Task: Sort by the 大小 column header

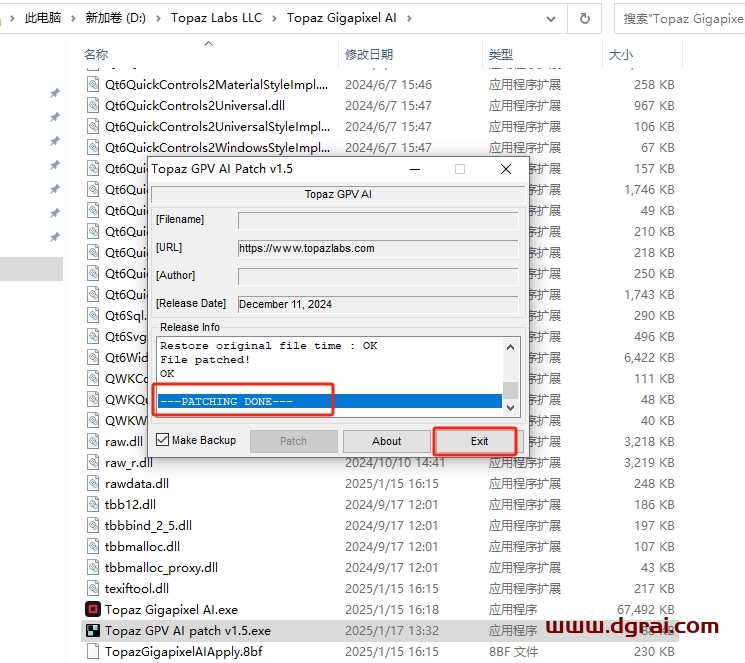Action: coord(621,55)
